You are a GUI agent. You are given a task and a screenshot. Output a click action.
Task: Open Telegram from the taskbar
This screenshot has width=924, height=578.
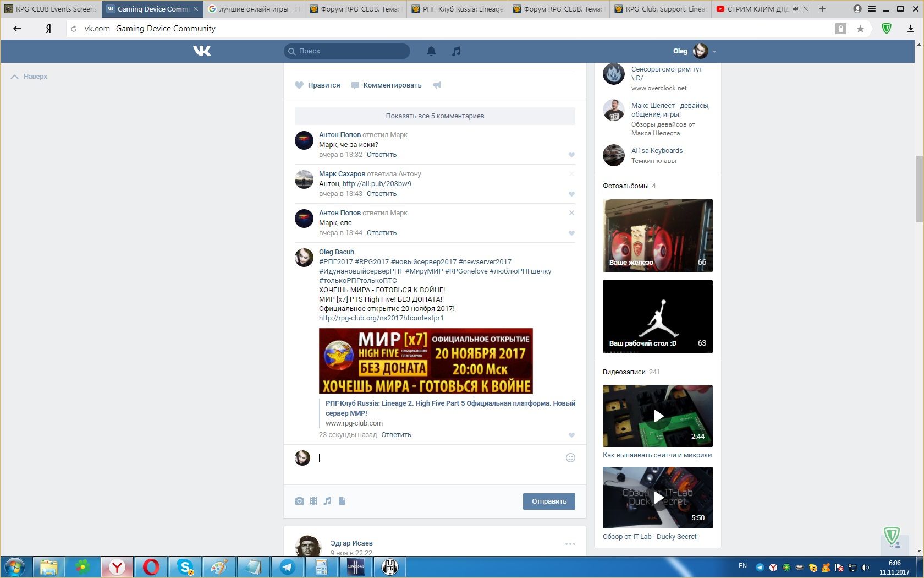287,567
